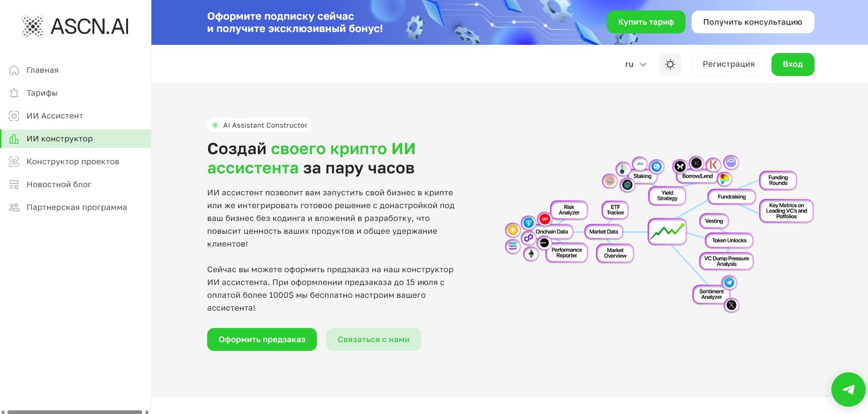Viewport: 868px width, 414px height.
Task: Click the red OP icon near Onchain Data
Action: tap(545, 219)
